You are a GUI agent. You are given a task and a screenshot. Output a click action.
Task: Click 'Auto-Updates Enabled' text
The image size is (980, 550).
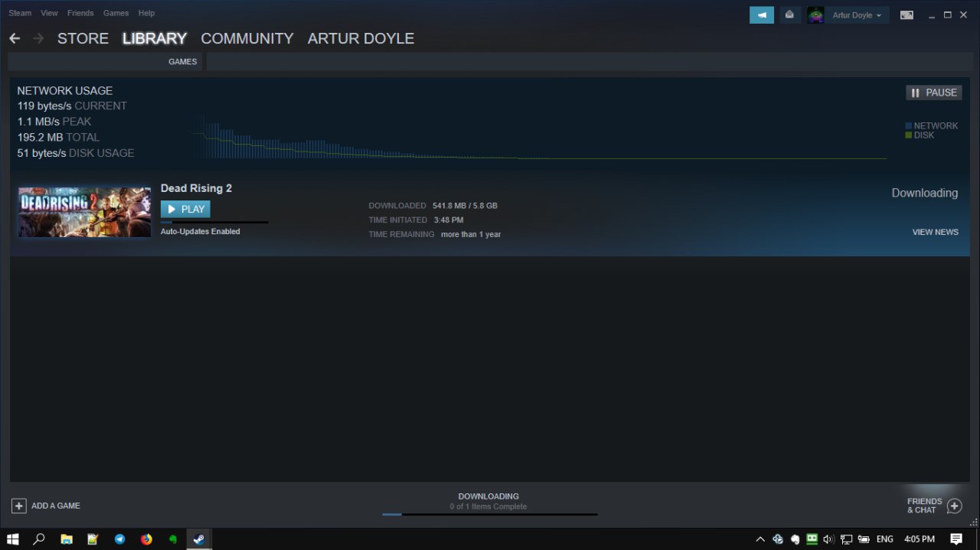[x=201, y=231]
